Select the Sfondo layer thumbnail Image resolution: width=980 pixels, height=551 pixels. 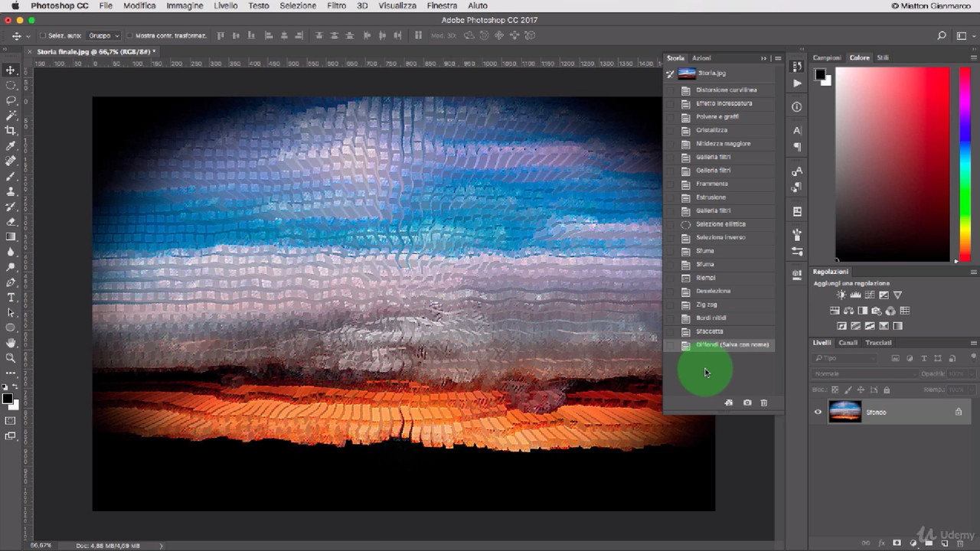[845, 412]
